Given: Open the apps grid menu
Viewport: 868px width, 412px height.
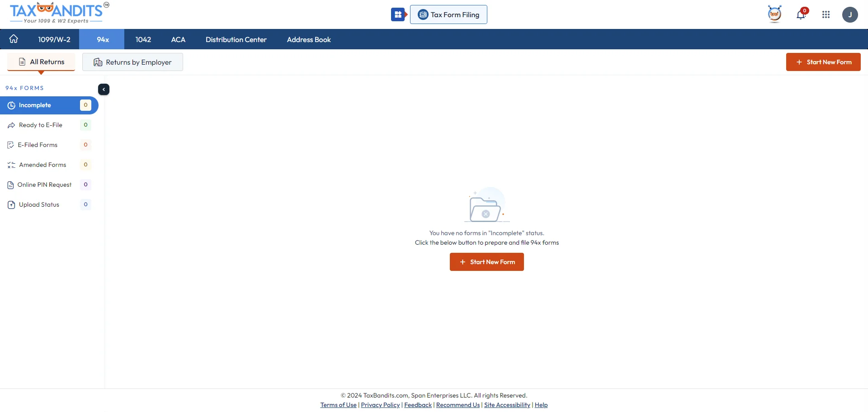Looking at the screenshot, I should point(826,14).
